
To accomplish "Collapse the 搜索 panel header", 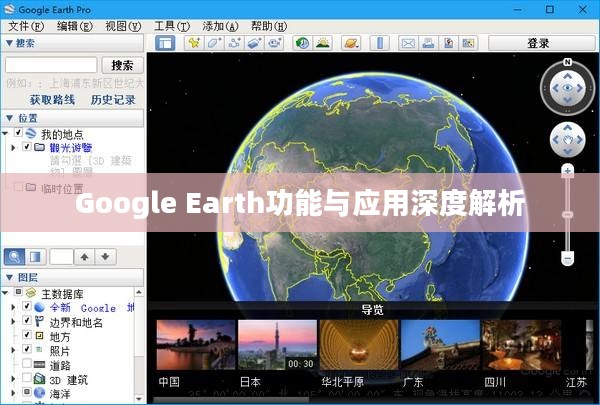I will [73, 43].
